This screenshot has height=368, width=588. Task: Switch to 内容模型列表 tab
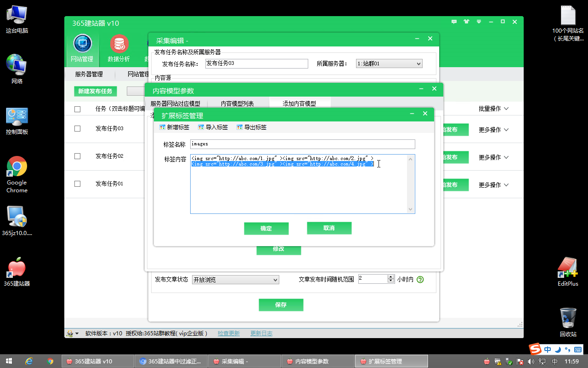coord(237,103)
